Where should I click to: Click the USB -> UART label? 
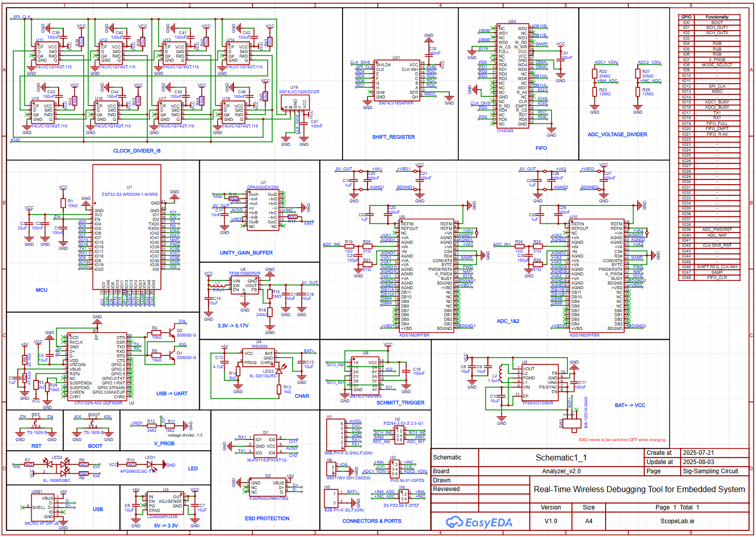(x=172, y=394)
